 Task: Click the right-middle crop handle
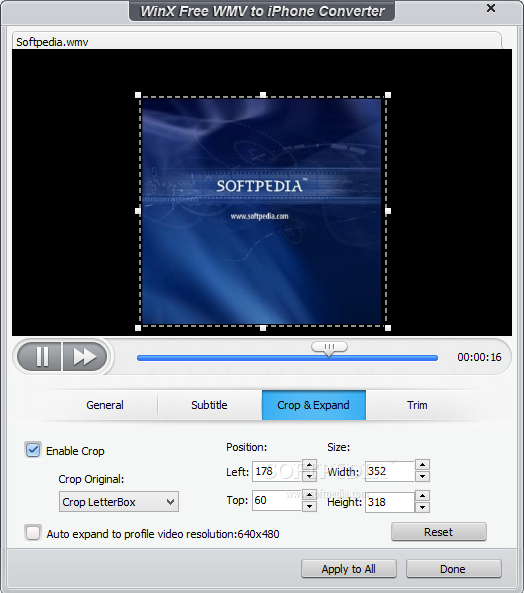(388, 211)
